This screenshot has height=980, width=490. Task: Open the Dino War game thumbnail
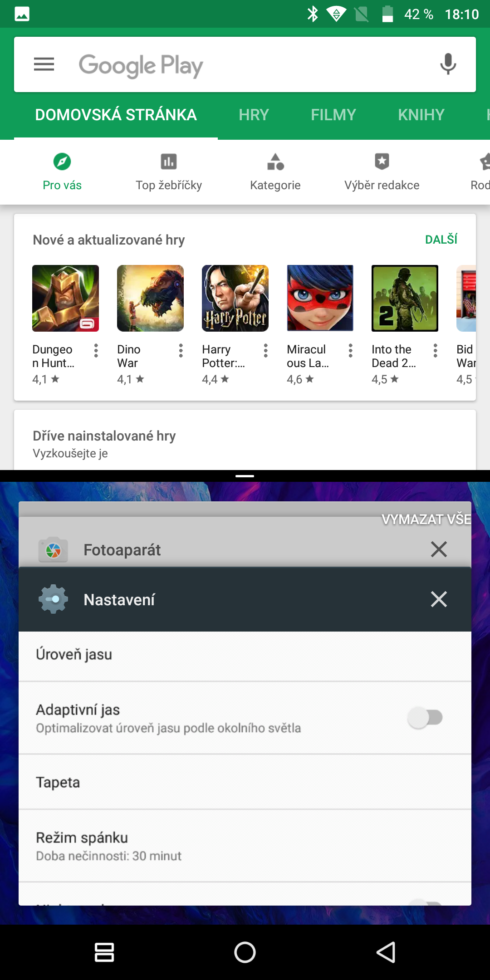[150, 298]
